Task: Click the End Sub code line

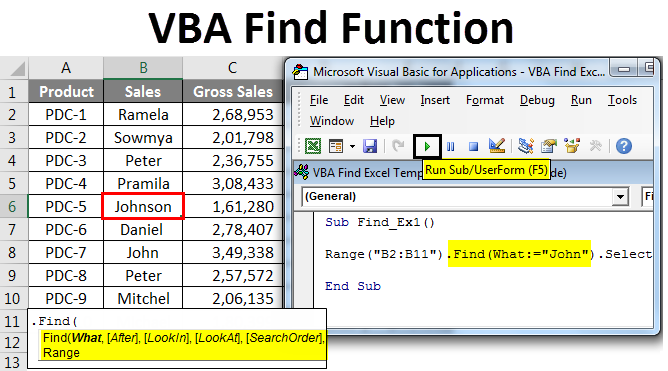Action: pyautogui.click(x=353, y=286)
